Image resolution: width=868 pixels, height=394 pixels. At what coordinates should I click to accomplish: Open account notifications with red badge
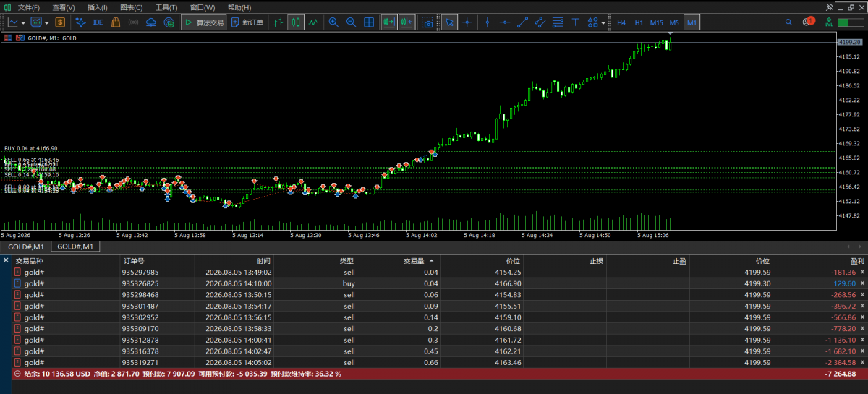point(808,22)
